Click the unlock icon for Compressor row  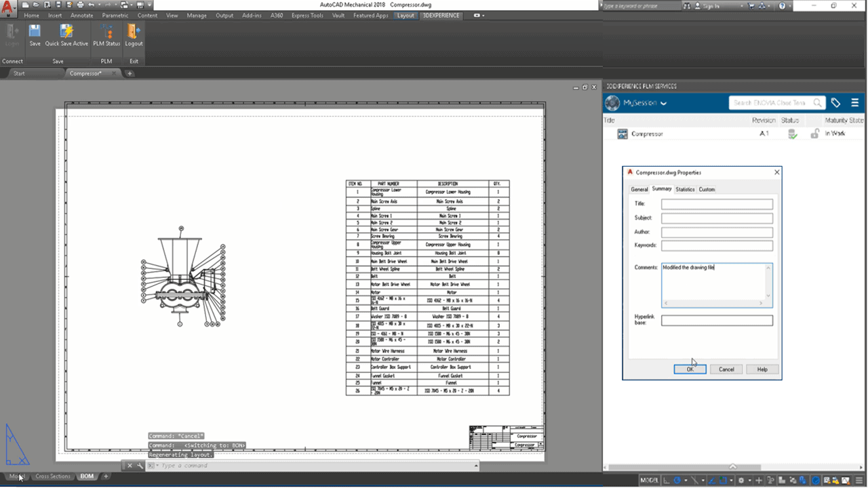814,134
